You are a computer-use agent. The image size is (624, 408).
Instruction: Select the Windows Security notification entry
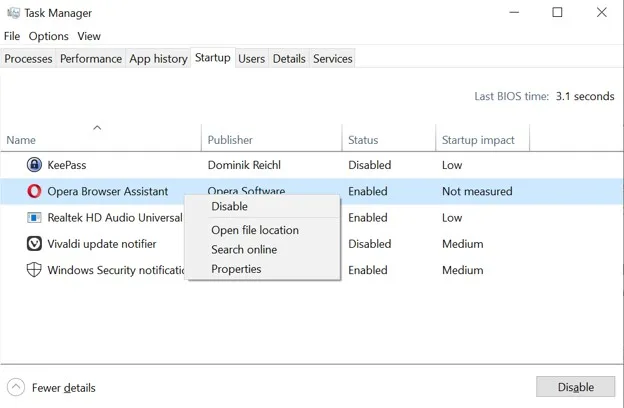(x=116, y=270)
